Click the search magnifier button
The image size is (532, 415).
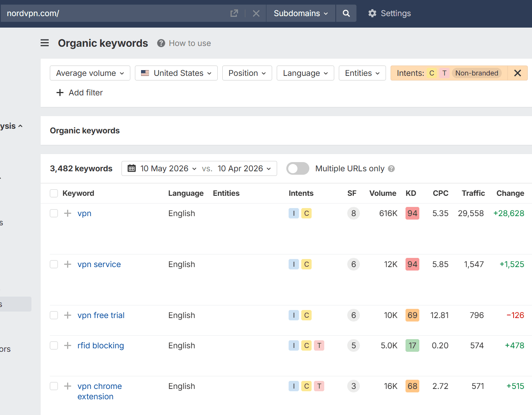click(x=346, y=13)
